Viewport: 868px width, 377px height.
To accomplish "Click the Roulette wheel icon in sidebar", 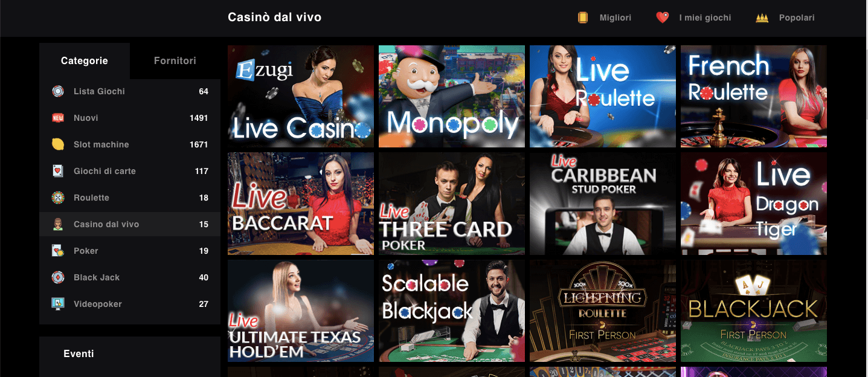I will (57, 198).
